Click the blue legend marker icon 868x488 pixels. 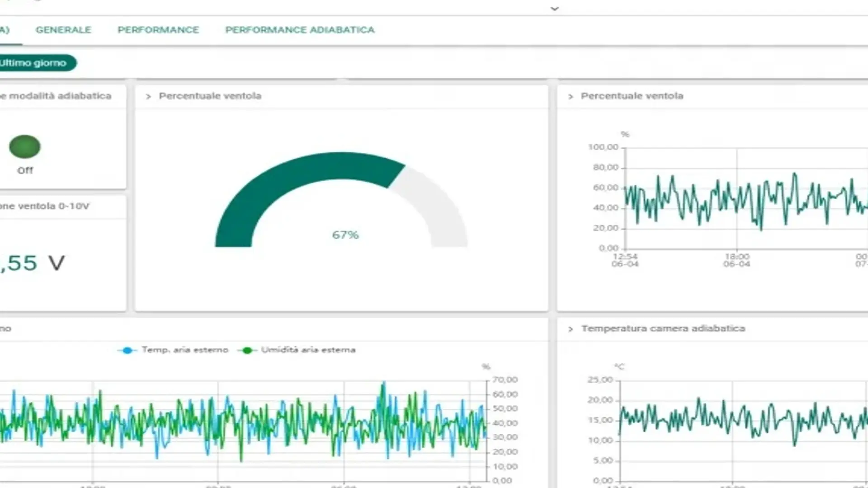pyautogui.click(x=127, y=350)
